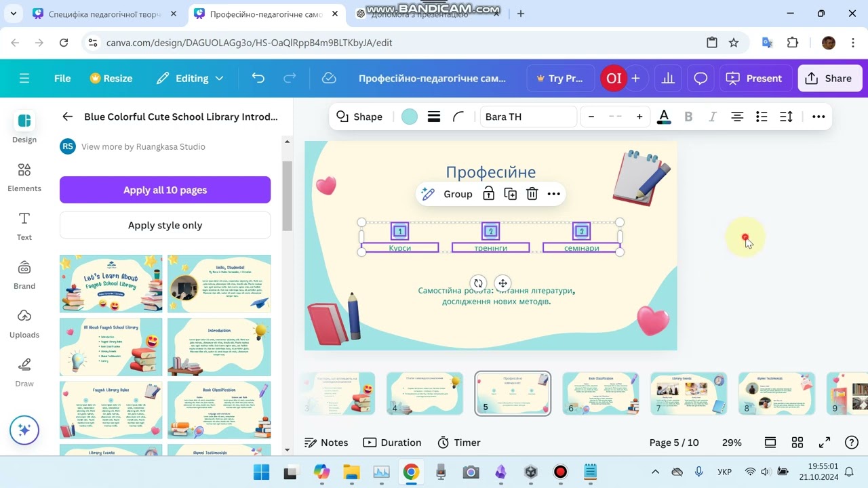Open the analytics chart icon
This screenshot has width=868, height=488.
[x=668, y=79]
